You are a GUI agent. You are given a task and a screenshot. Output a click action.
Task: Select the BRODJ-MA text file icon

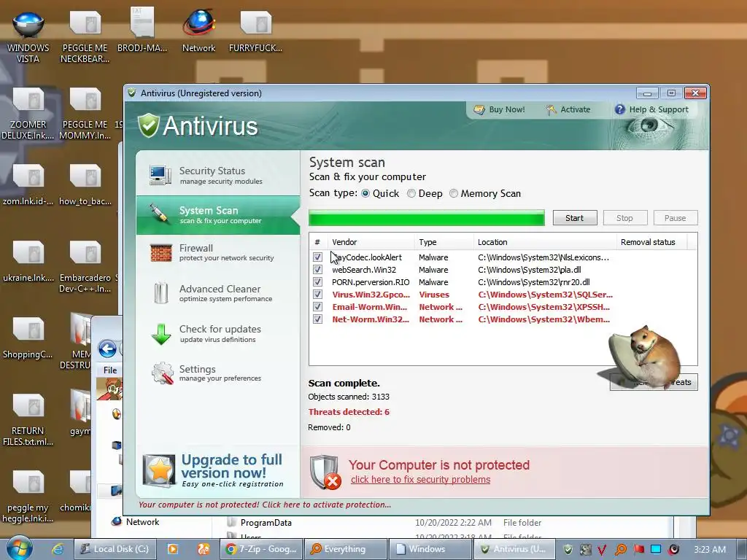142,29
